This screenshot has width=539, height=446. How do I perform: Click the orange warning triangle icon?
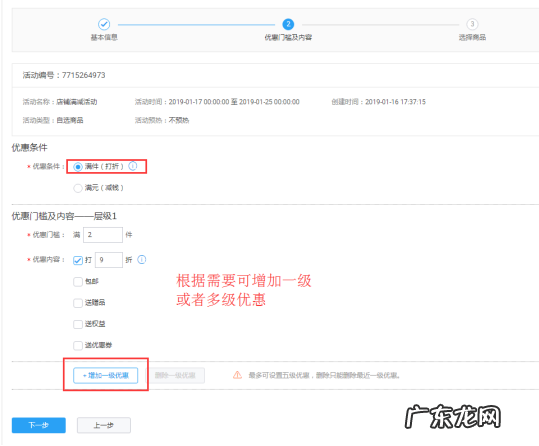point(237,375)
